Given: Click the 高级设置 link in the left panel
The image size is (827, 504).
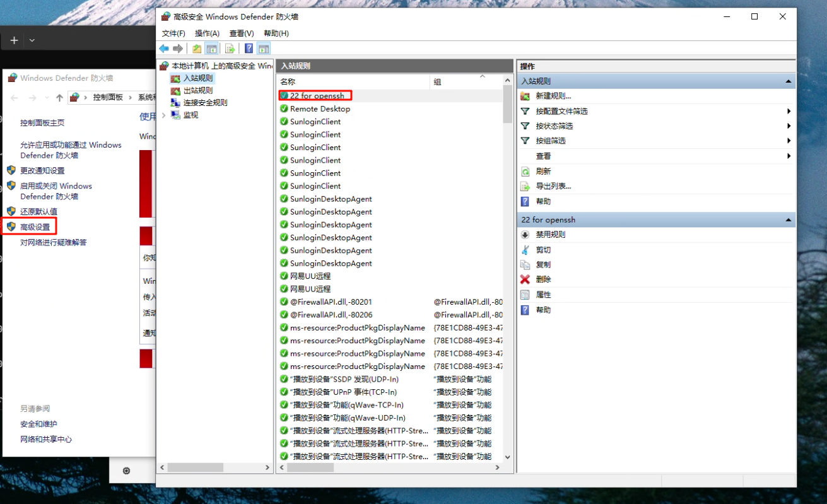Looking at the screenshot, I should click(x=35, y=226).
